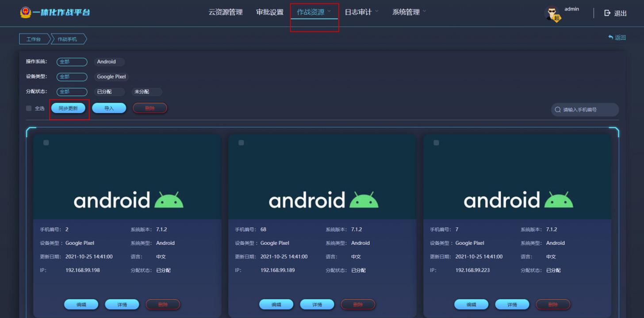Viewport: 644px width, 318px height.
Task: Open the 审批设置 menu
Action: pos(270,12)
